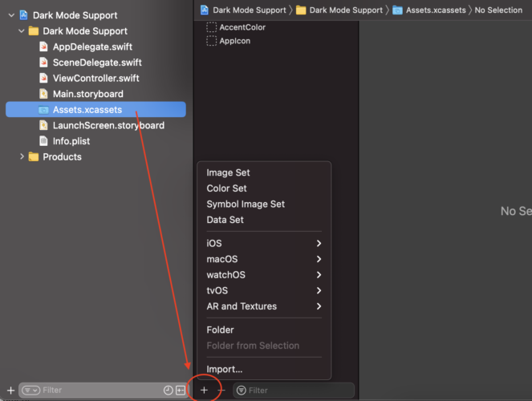Click the Main.storyboard file icon
532x401 pixels.
pos(43,94)
